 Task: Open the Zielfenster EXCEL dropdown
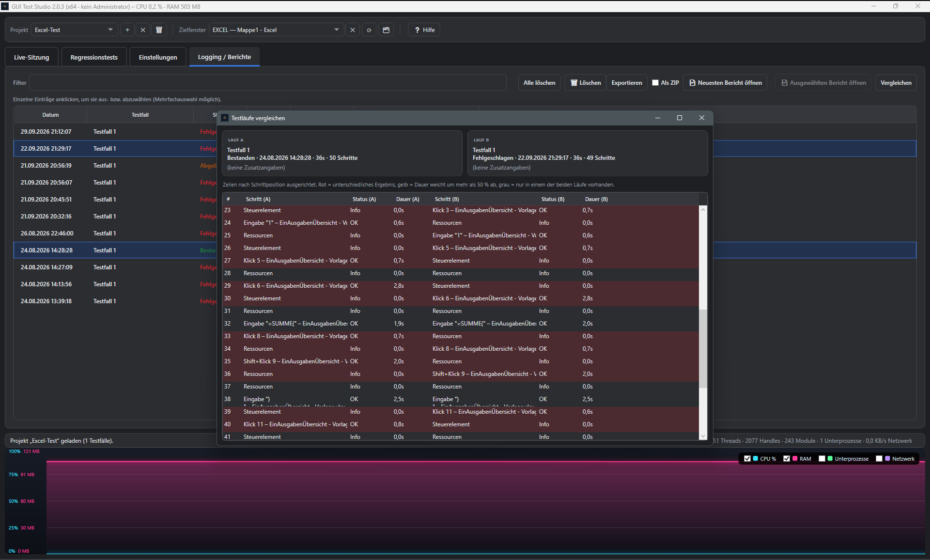(276, 30)
